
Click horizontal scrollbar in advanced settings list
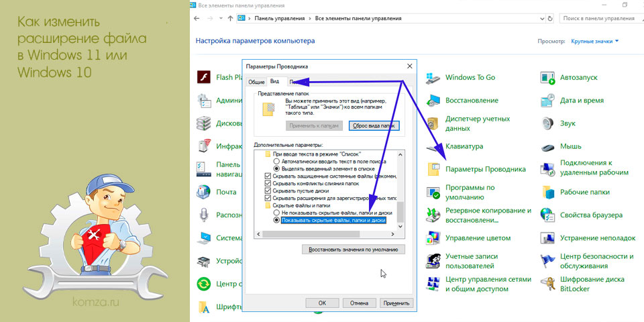(311, 233)
